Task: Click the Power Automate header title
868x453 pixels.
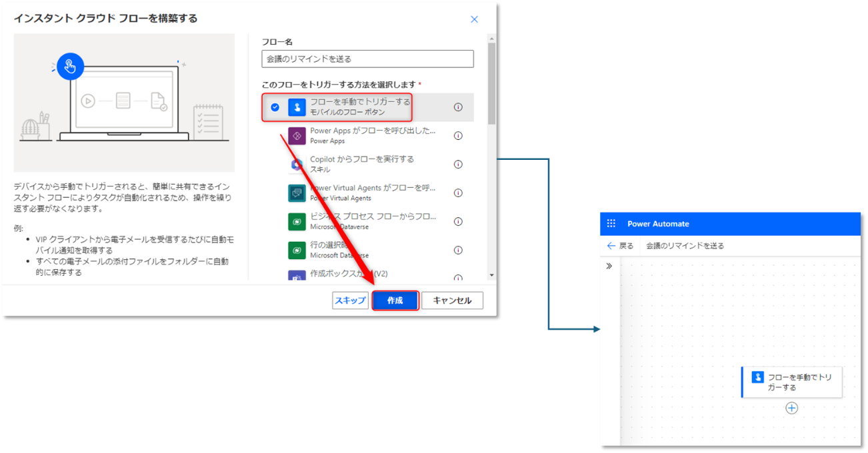Action: pyautogui.click(x=658, y=224)
